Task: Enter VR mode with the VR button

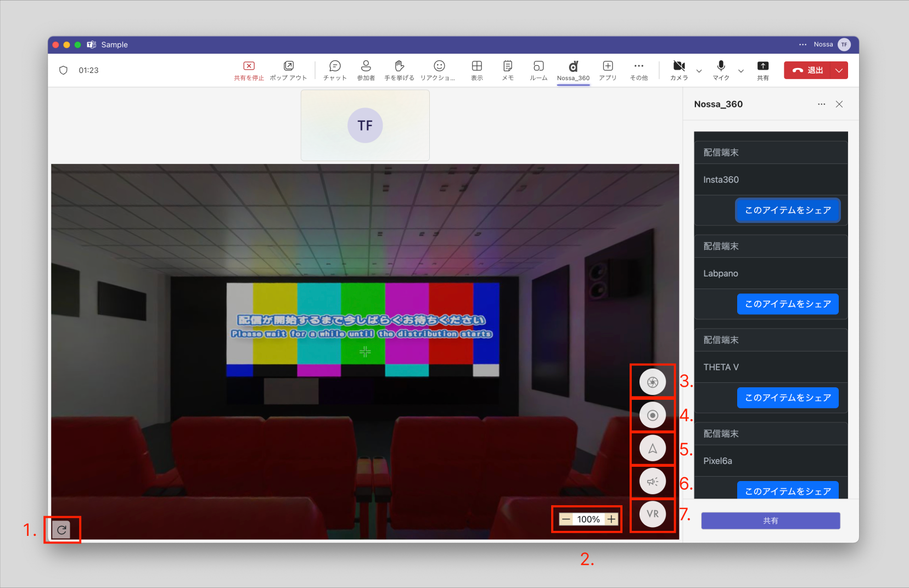Action: pyautogui.click(x=652, y=514)
